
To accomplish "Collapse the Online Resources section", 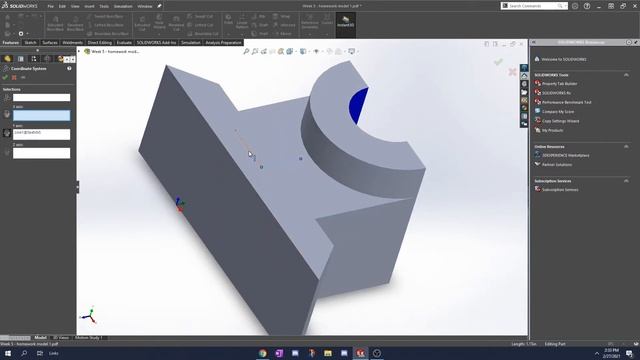I will (x=626, y=147).
